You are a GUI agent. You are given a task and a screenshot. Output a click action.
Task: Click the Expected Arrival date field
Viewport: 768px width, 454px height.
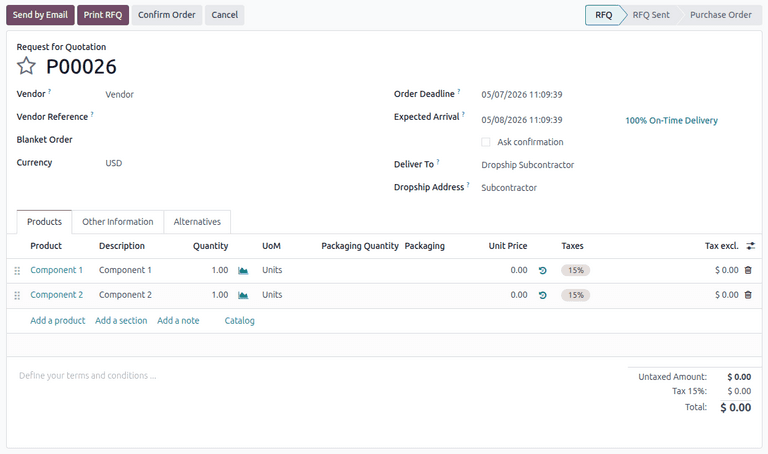click(x=522, y=120)
